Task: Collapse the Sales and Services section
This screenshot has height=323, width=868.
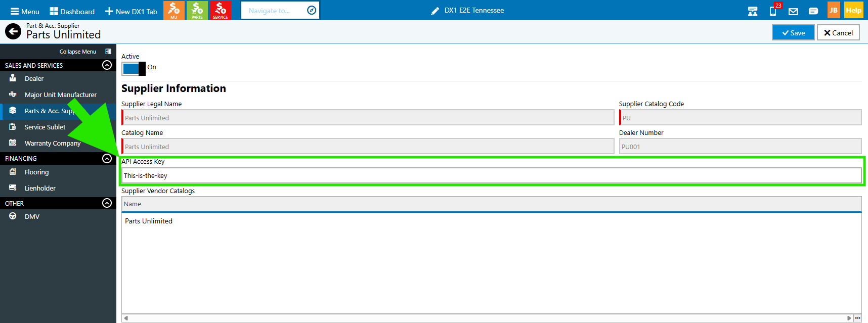Action: [107, 65]
